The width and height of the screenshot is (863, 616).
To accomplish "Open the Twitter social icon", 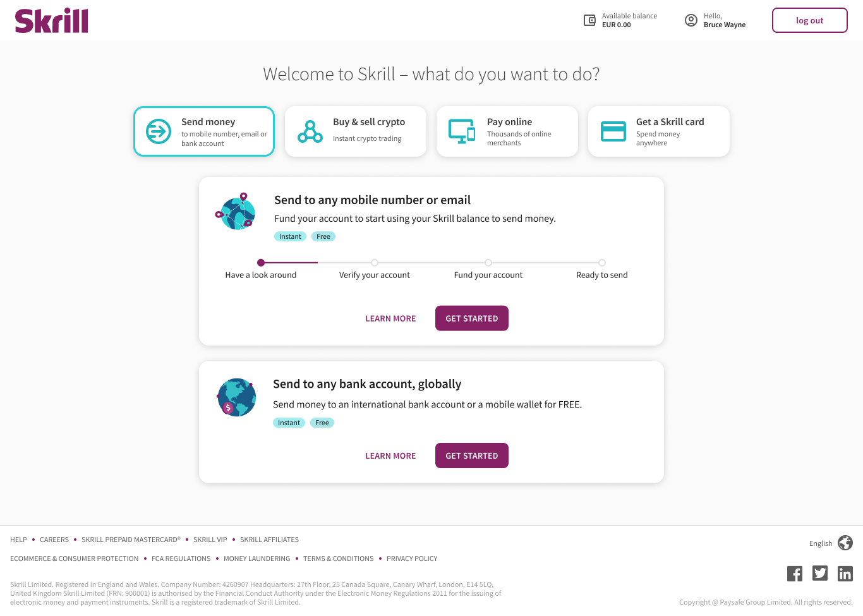I will (820, 573).
